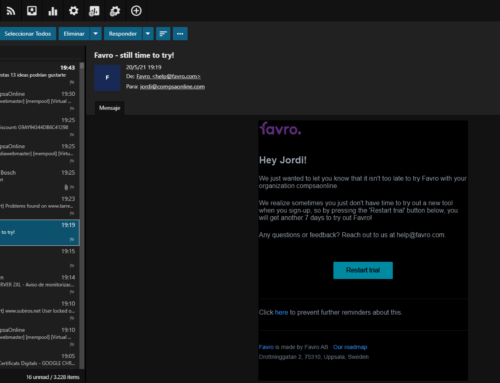
Task: Click the 'here' link to prevent reminders
Action: tap(281, 312)
